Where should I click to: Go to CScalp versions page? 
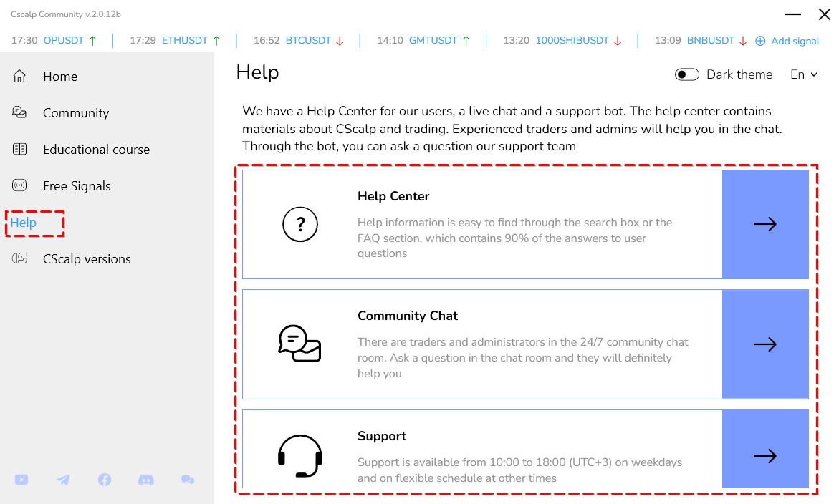click(87, 258)
